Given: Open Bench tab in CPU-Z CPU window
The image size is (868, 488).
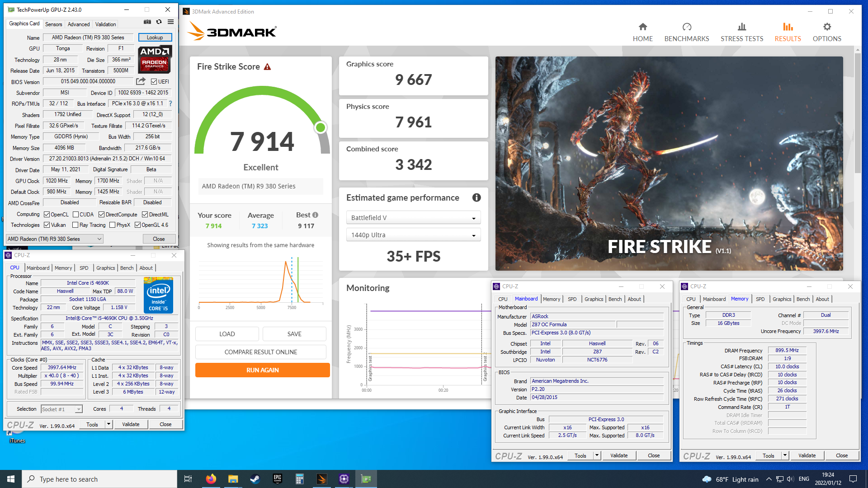Looking at the screenshot, I should click(x=127, y=268).
